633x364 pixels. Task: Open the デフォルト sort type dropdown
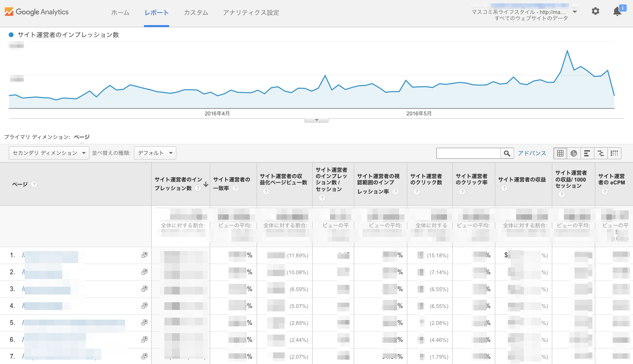pos(155,153)
